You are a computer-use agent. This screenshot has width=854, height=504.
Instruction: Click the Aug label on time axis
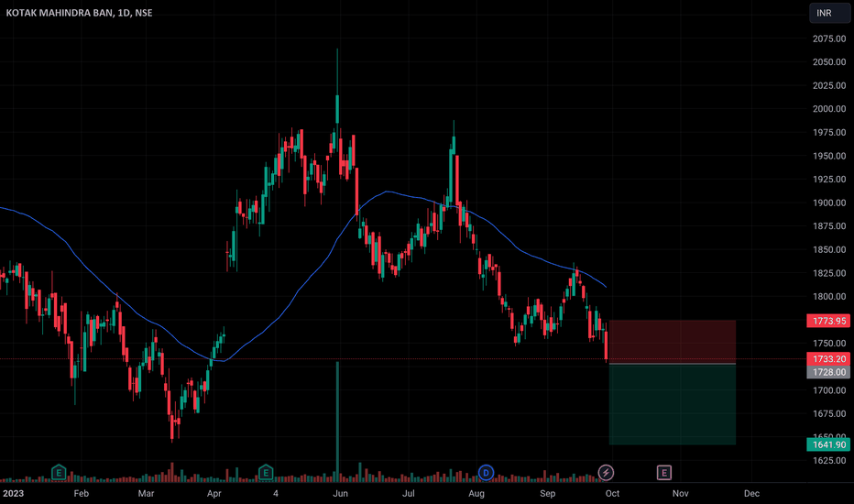point(476,493)
